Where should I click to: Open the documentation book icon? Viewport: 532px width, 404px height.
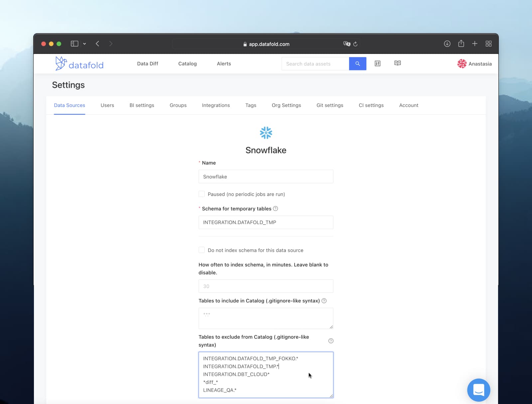tap(397, 63)
